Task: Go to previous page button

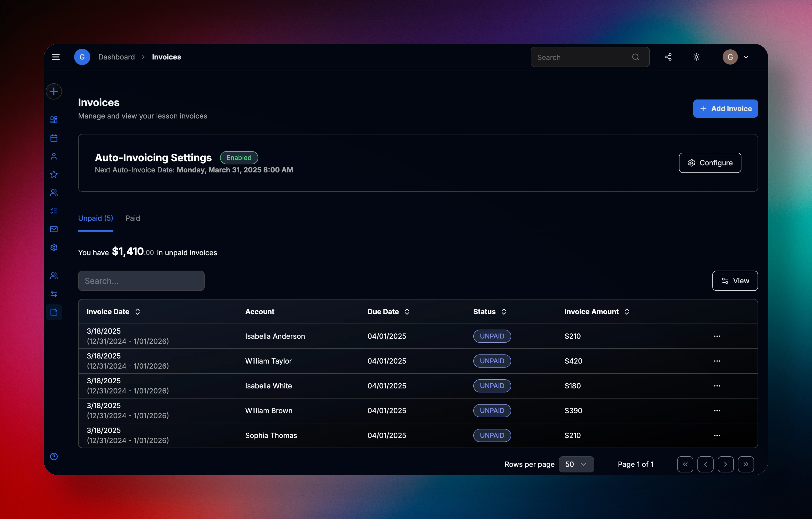Action: tap(705, 464)
